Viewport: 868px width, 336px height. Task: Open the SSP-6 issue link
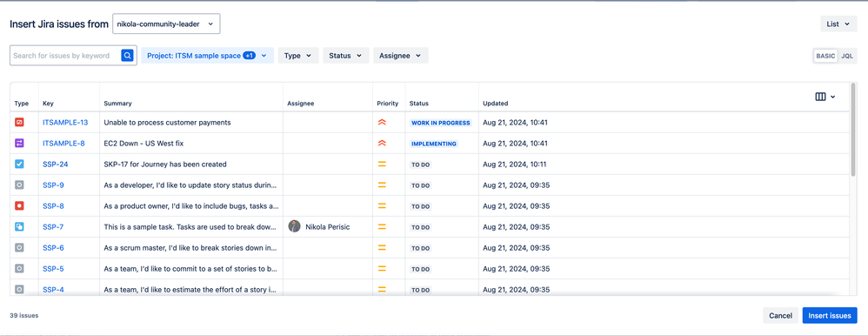pos(53,248)
